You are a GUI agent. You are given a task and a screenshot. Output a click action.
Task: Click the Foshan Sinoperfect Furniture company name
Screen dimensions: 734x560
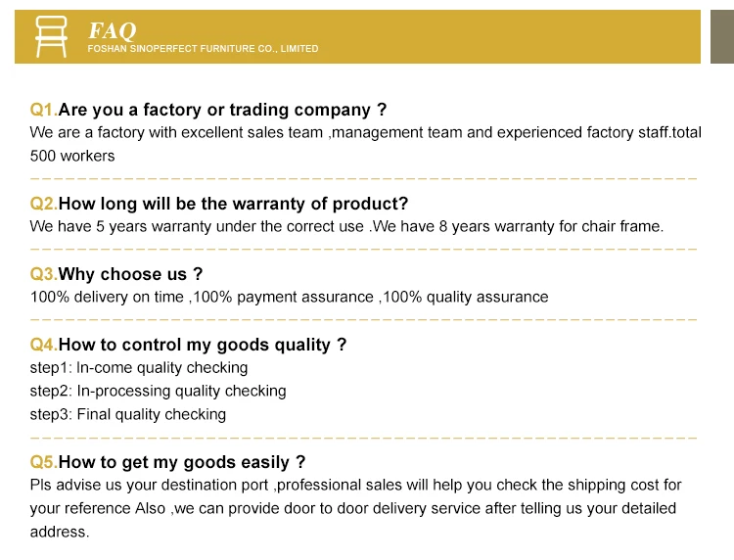[x=203, y=49]
